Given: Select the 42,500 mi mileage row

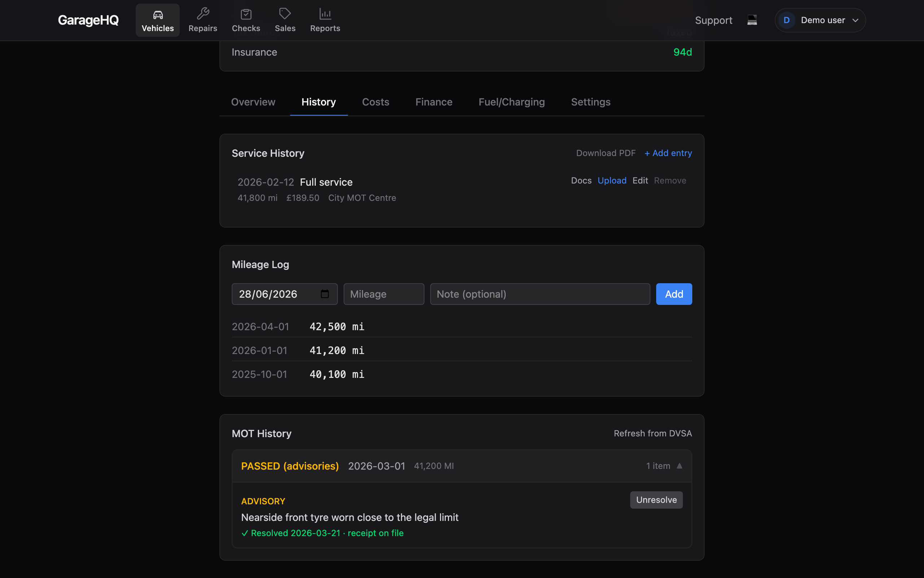Looking at the screenshot, I should point(462,327).
